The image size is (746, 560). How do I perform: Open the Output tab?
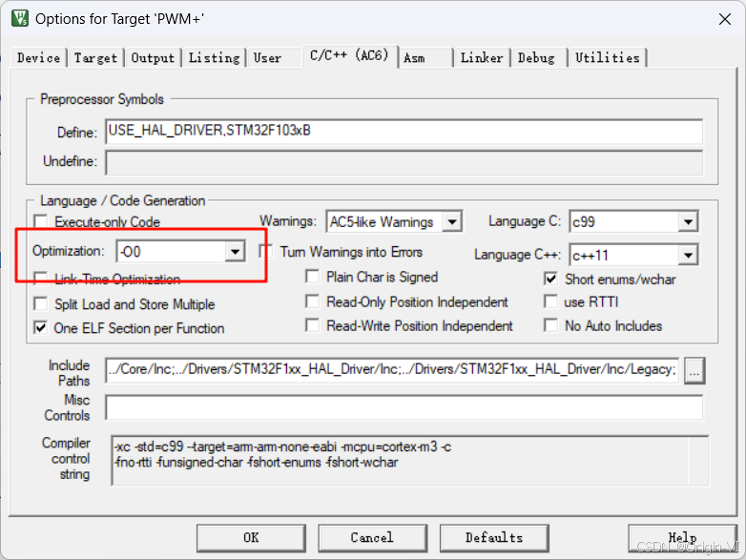[x=153, y=58]
